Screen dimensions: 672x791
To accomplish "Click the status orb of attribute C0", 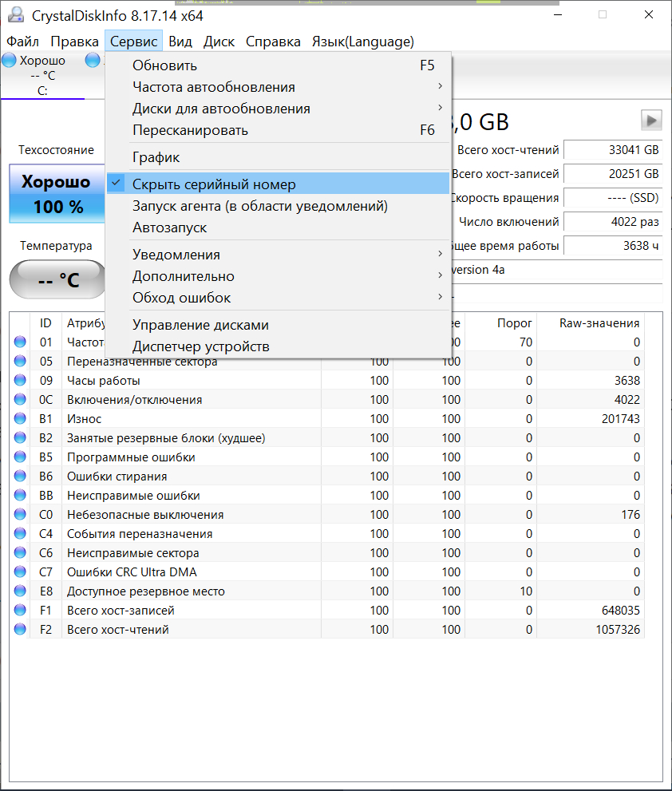I will tap(20, 515).
